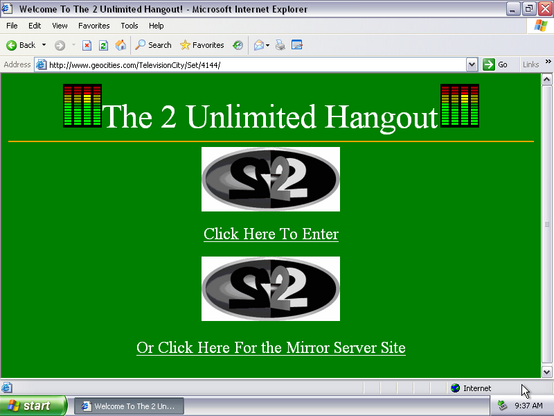Click the left equalizer animation graphic
Image resolution: width=554 pixels, height=416 pixels.
click(82, 106)
